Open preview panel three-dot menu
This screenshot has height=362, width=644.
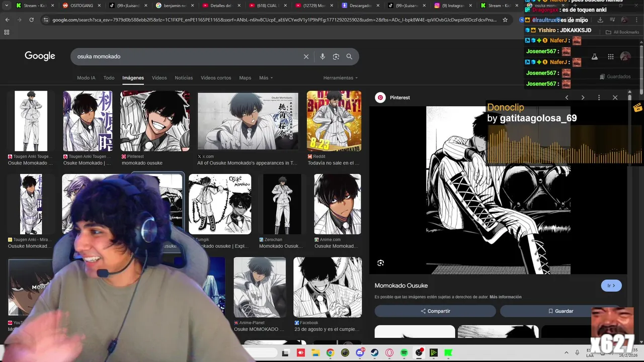coord(599,98)
